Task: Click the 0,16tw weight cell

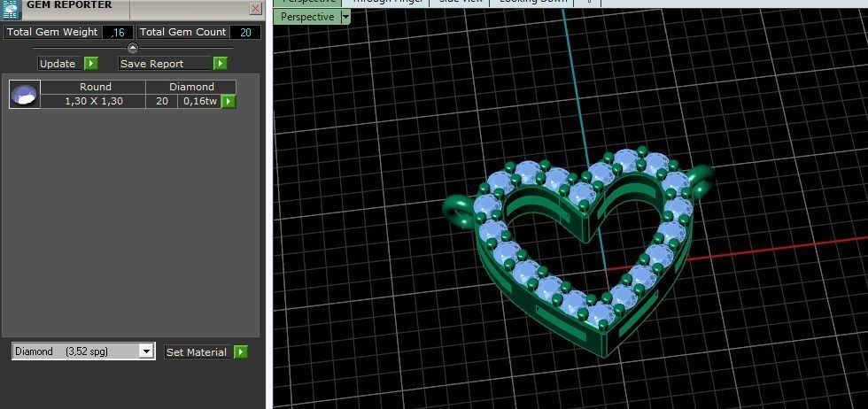Action: (x=199, y=101)
